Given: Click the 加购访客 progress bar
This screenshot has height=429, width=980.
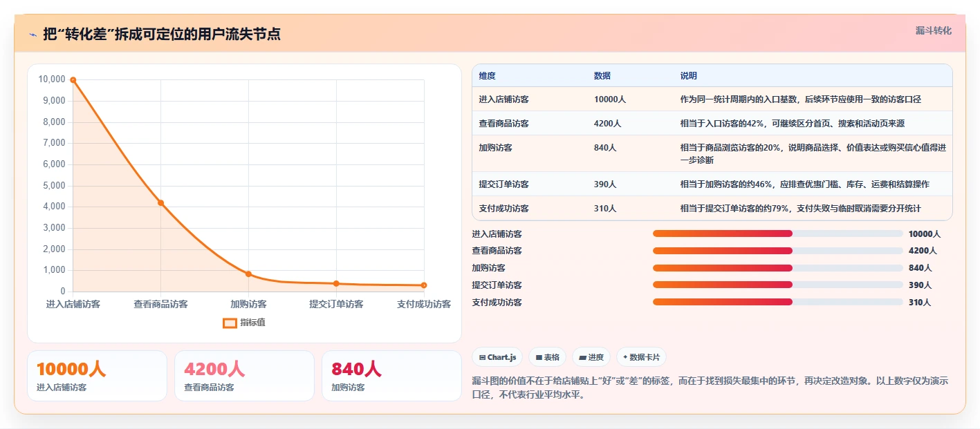Looking at the screenshot, I should pos(778,268).
